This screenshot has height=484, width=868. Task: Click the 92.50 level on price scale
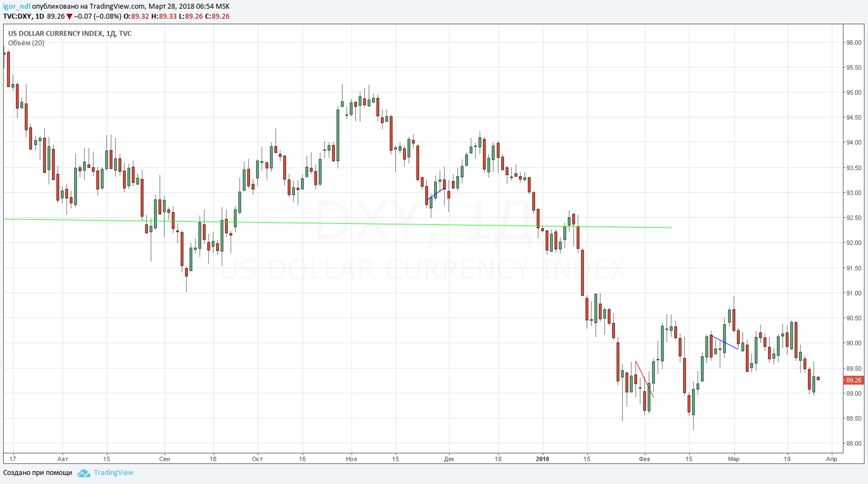pos(854,218)
